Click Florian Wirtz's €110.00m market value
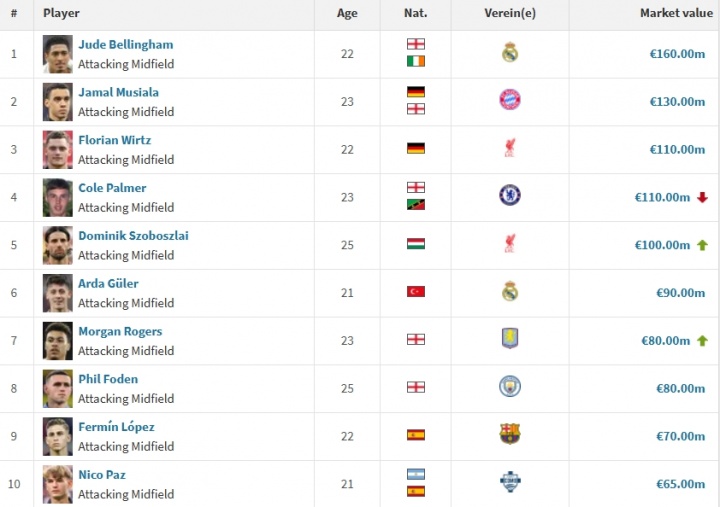The image size is (720, 507). 677,149
